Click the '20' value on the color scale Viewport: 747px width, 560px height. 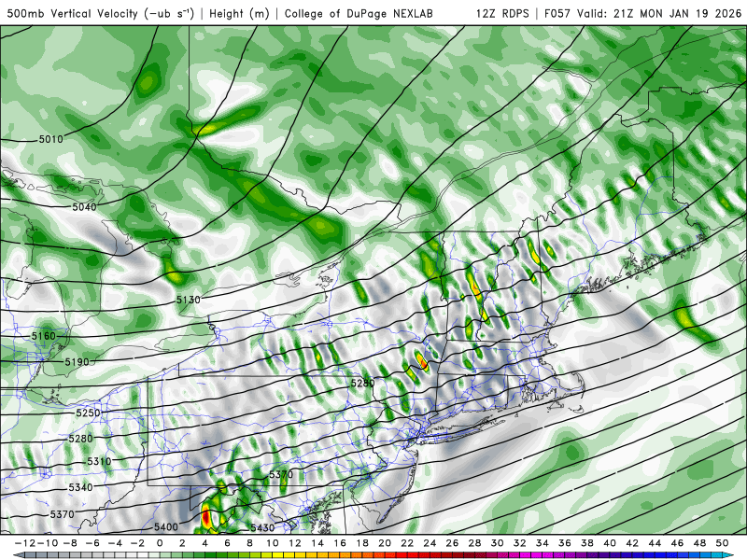(x=385, y=543)
